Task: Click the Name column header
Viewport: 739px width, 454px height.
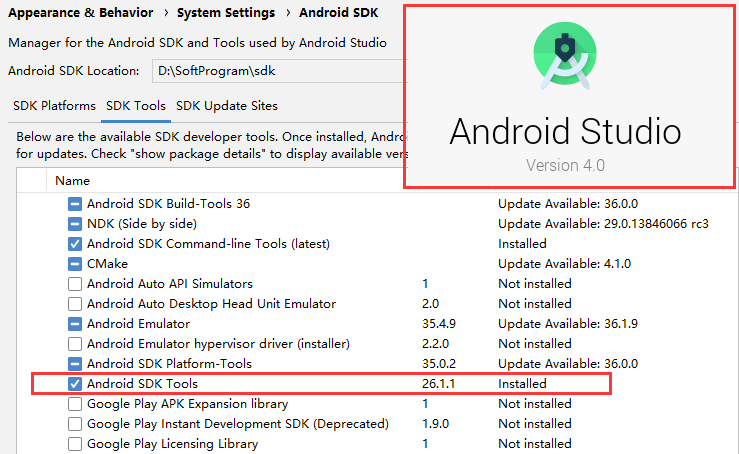Action: [72, 181]
